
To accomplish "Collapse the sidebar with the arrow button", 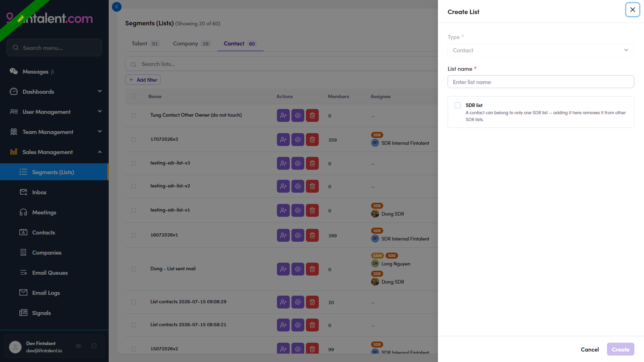I will (x=117, y=7).
